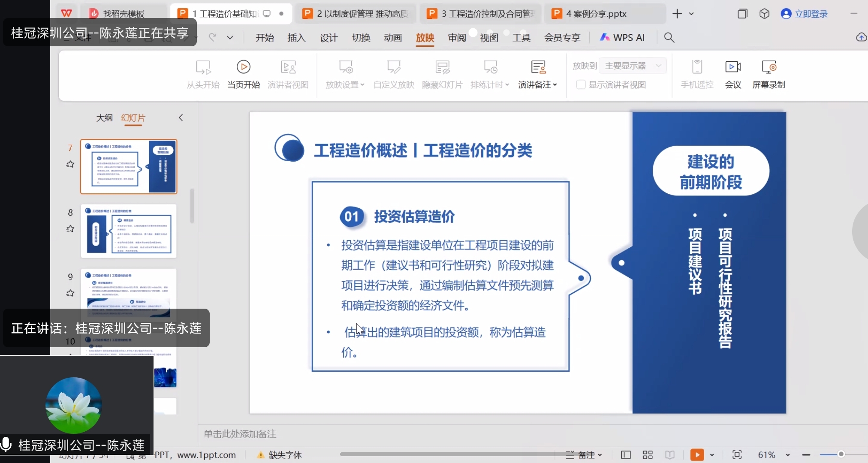Image resolution: width=868 pixels, height=463 pixels.
Task: Play slideshow from the status bar button
Action: coord(697,455)
